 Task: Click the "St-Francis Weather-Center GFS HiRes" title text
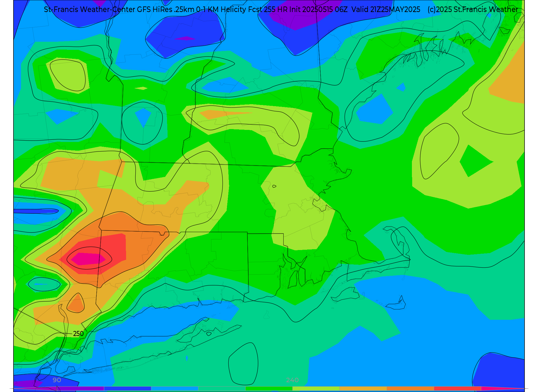click(108, 10)
